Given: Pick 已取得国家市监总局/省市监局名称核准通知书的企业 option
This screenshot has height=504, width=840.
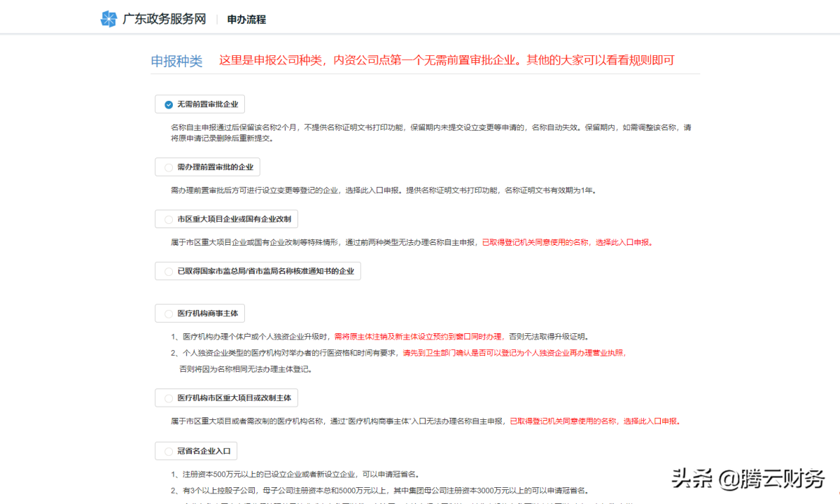Looking at the screenshot, I should tap(169, 272).
